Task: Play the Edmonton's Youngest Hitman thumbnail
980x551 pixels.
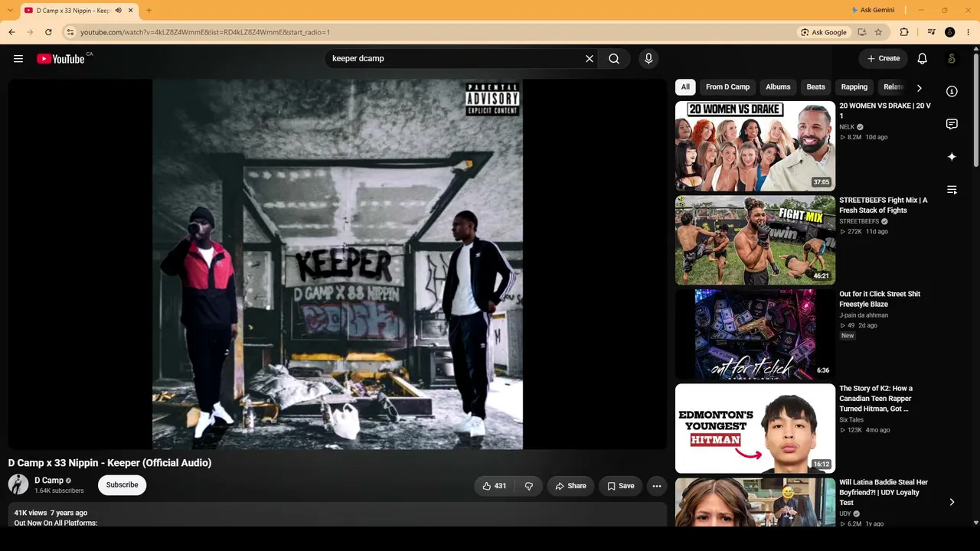Action: 755,429
